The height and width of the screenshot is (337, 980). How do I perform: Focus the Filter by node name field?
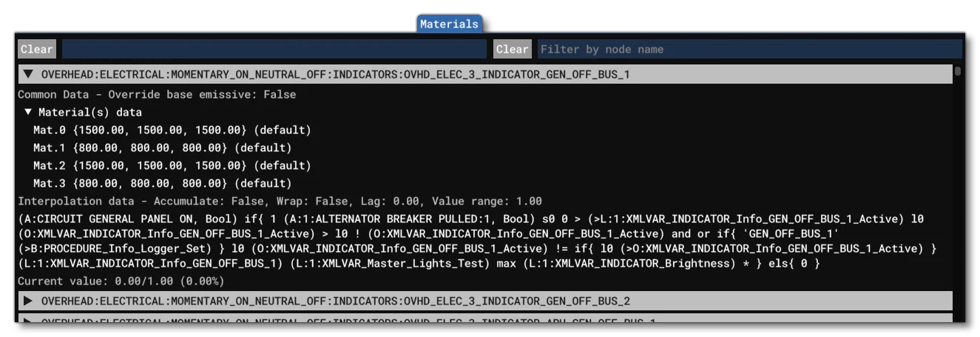click(749, 49)
